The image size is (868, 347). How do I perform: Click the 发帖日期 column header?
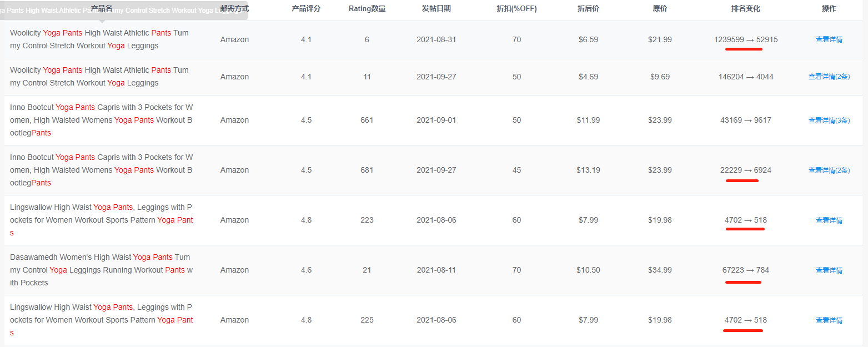pos(436,8)
